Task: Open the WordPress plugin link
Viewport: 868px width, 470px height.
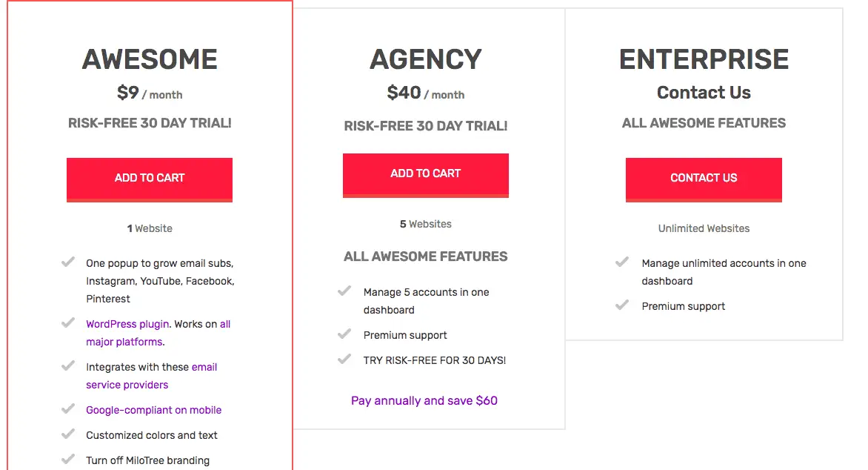Action: coord(127,324)
